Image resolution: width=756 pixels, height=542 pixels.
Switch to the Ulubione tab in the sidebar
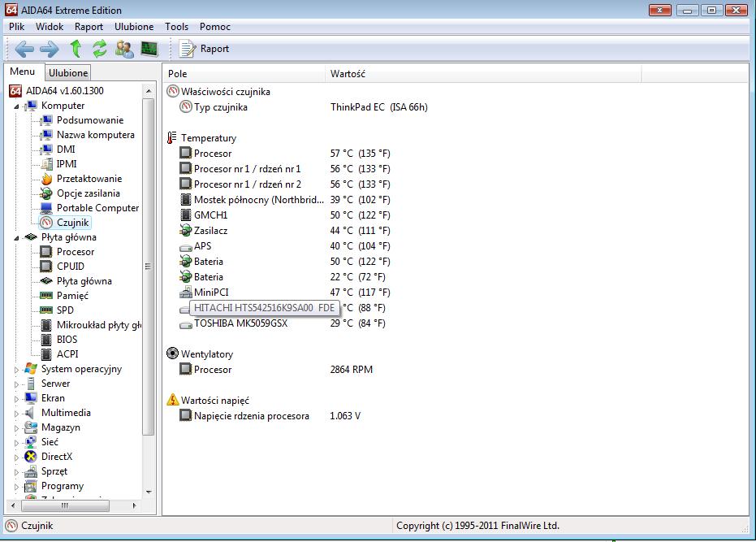(x=68, y=73)
